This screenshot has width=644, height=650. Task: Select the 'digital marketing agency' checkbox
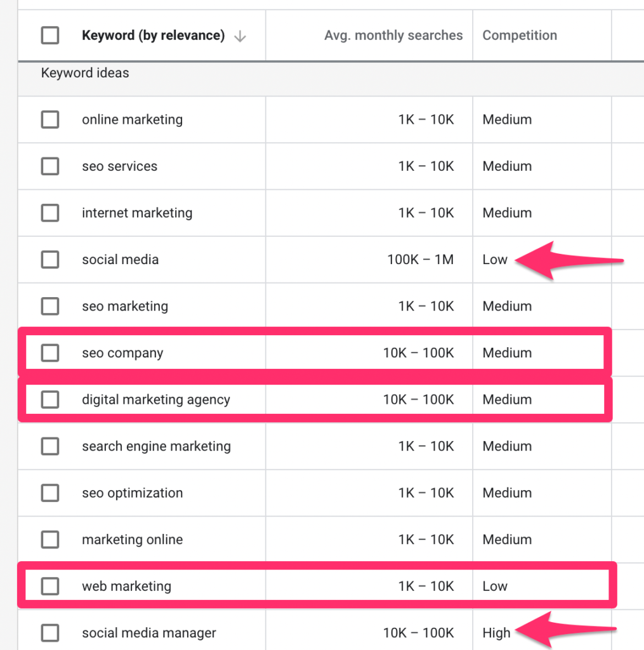50,399
